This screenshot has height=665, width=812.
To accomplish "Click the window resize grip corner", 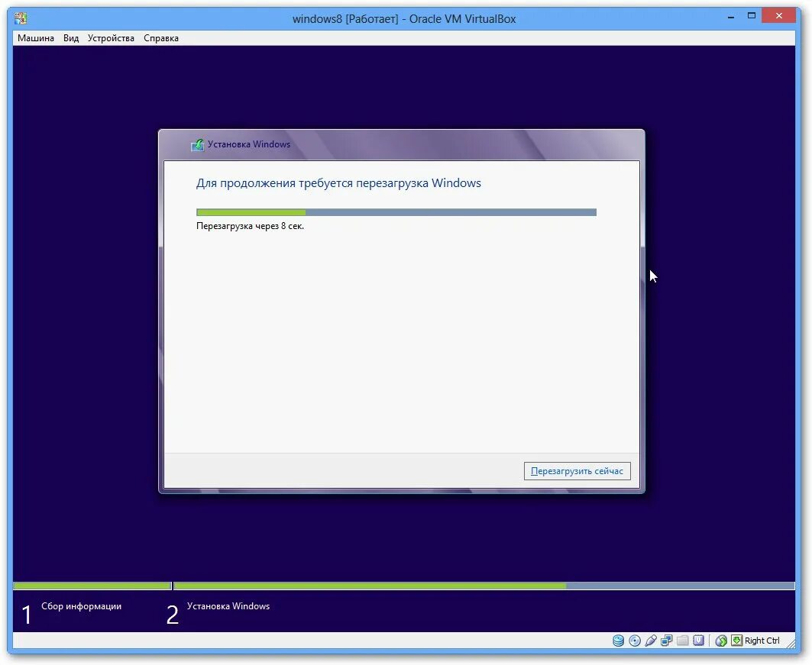I will point(791,643).
